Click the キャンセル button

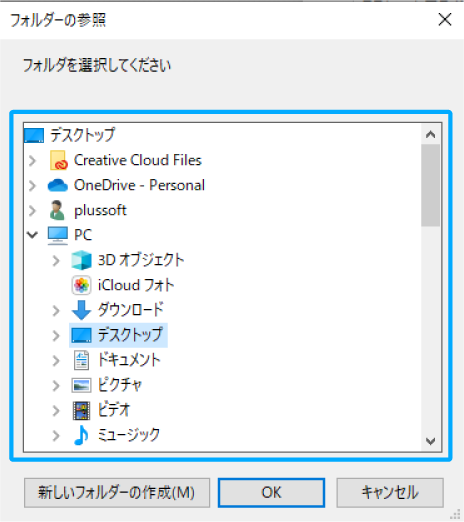[390, 493]
